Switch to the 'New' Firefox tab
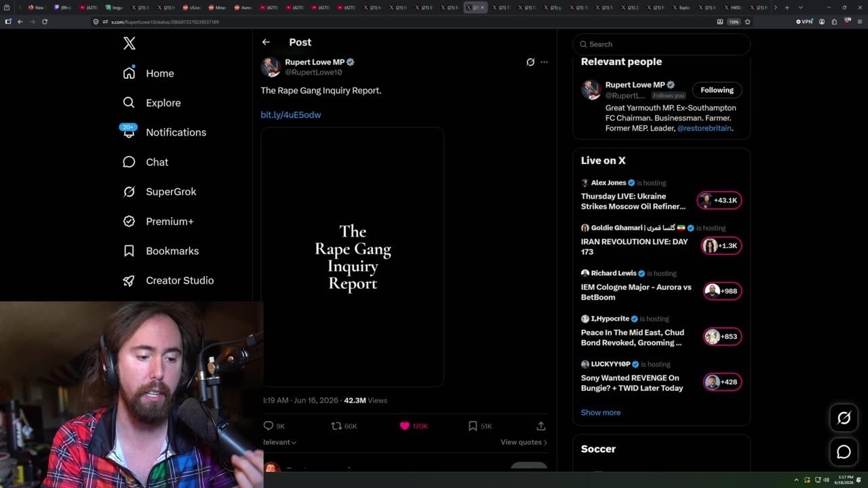Viewport: 868px width, 488px height. [36, 7]
